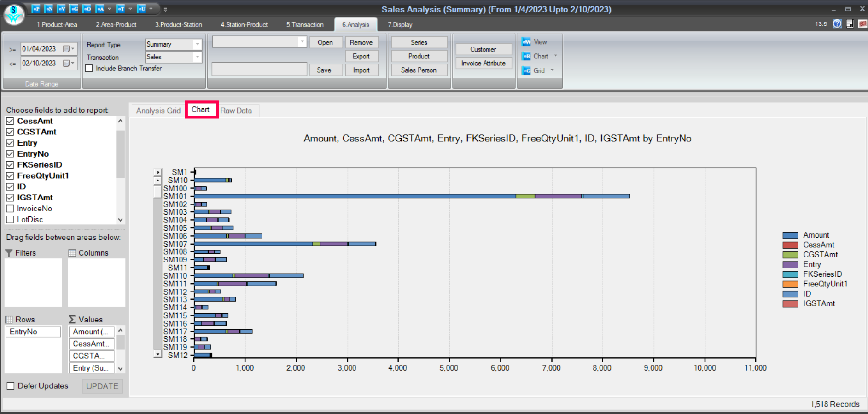Click the Rows area icon

point(9,320)
